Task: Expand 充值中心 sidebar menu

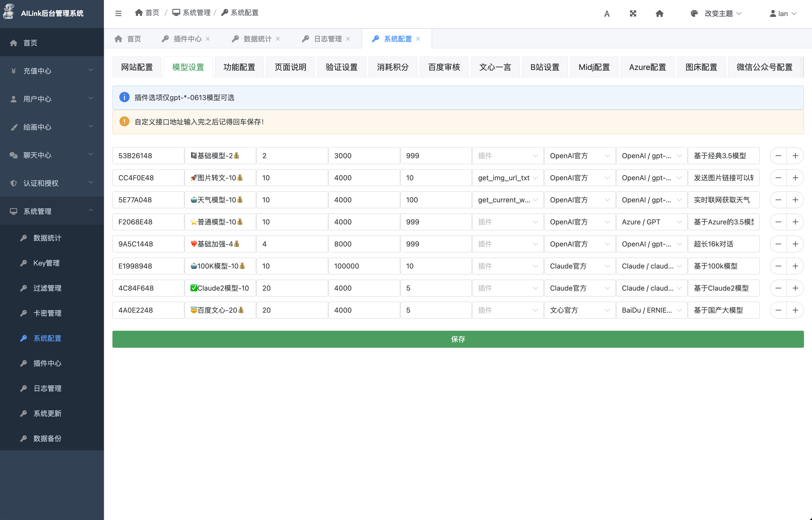Action: 52,71
